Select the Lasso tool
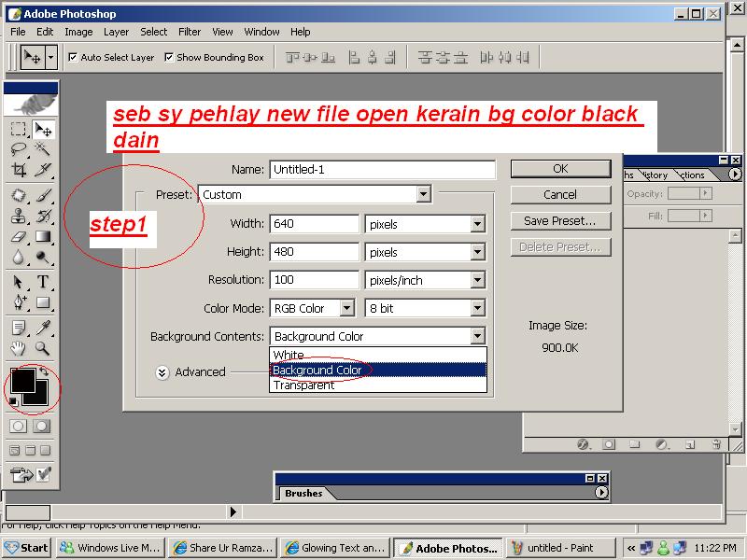Image resolution: width=747 pixels, height=560 pixels. pyautogui.click(x=18, y=149)
